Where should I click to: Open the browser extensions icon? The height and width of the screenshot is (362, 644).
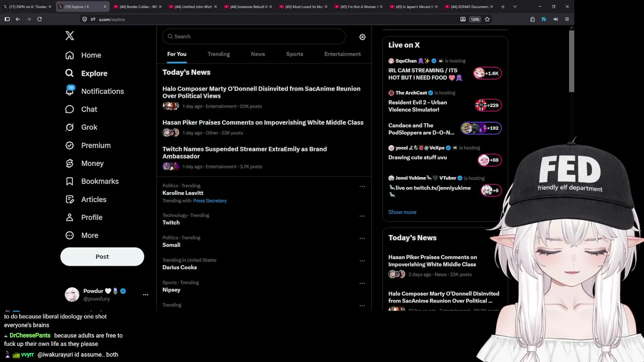[532, 19]
